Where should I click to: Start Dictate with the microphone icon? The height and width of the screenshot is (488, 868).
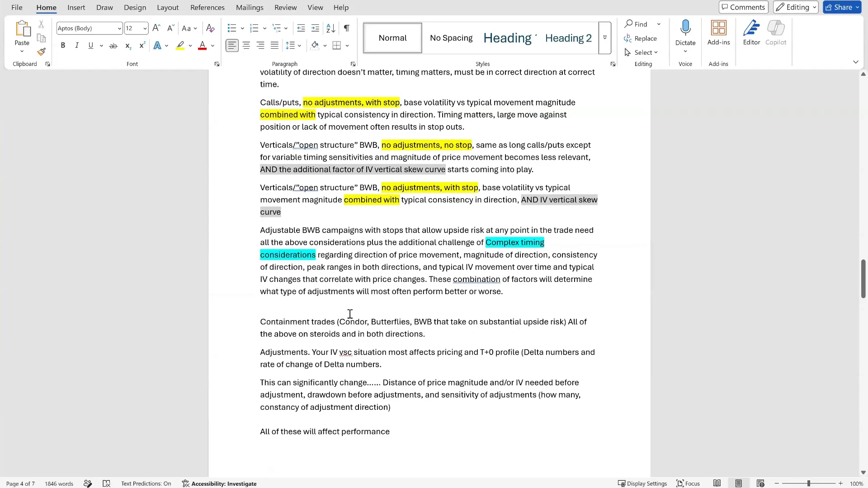click(685, 28)
